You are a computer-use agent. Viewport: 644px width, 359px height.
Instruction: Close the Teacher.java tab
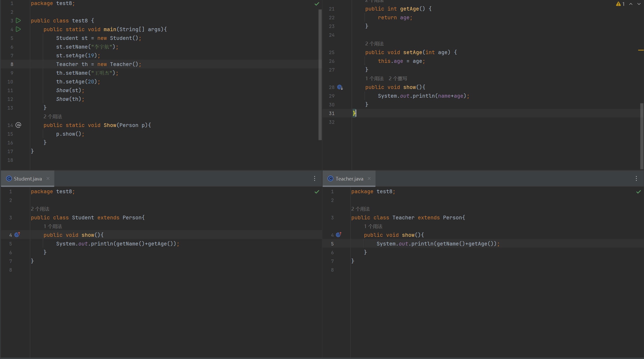[369, 178]
